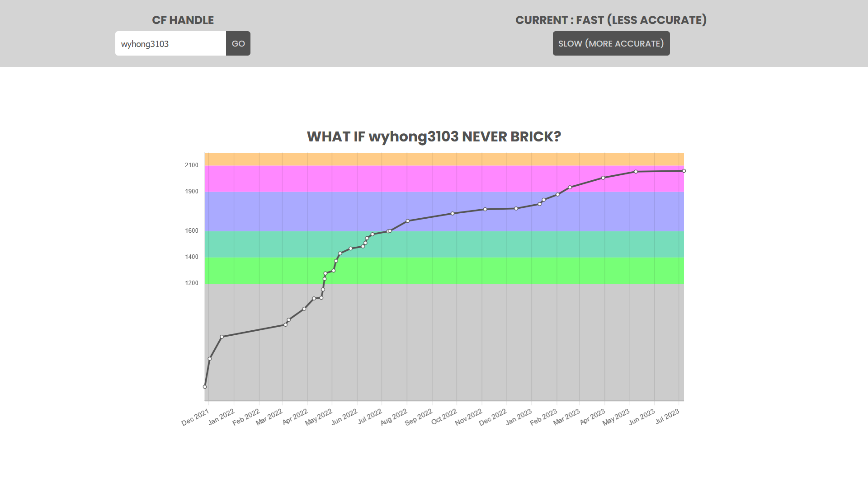The width and height of the screenshot is (868, 488).
Task: Click the data point near May 2023
Action: point(636,172)
